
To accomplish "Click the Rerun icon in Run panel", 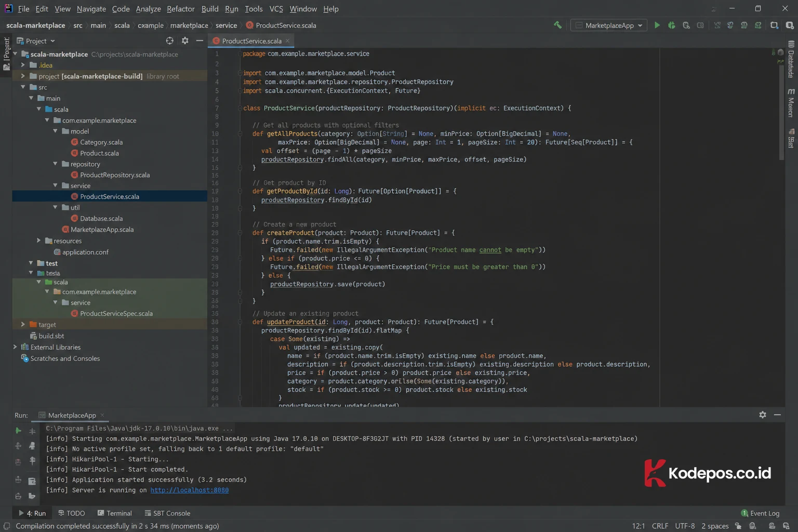I will (x=18, y=431).
